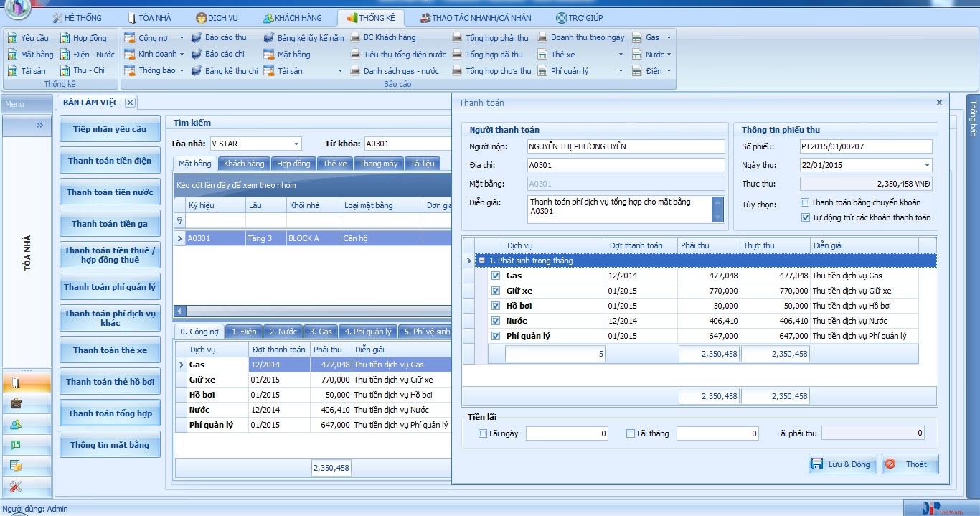The width and height of the screenshot is (980, 516).
Task: Expand the Ngày thu date picker
Action: (927, 165)
